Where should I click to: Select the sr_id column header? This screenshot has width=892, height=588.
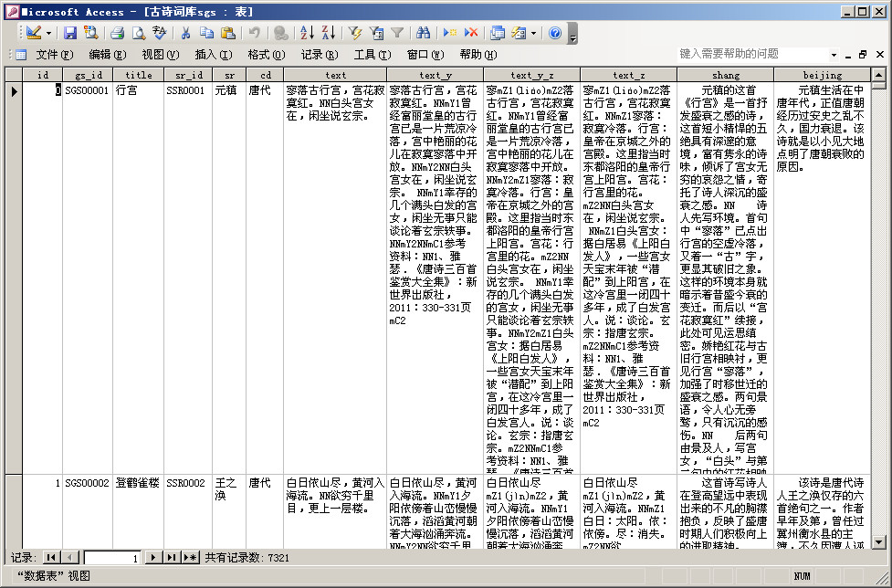coord(188,75)
